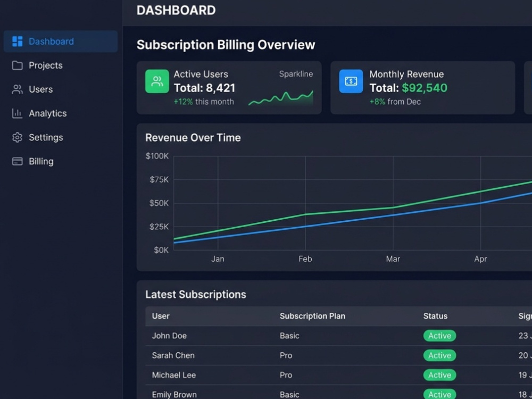Click the DASHBOARD page title
This screenshot has width=532, height=399.
(176, 10)
